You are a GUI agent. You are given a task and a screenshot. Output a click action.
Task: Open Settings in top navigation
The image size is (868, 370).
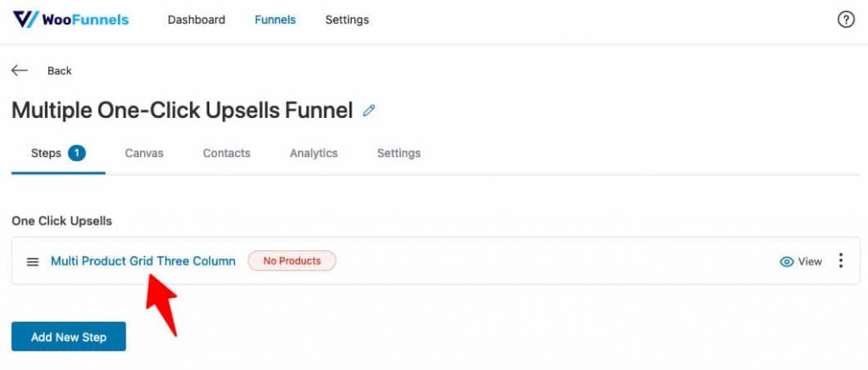pos(347,20)
